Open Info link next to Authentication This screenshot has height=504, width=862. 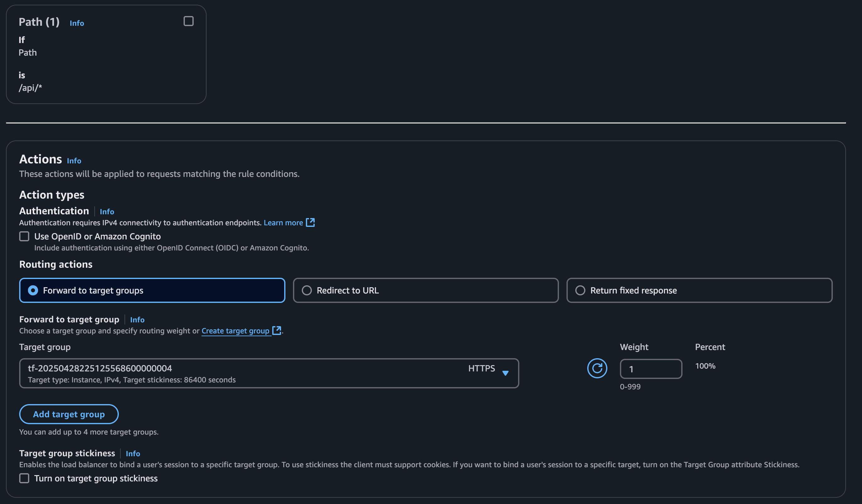click(107, 212)
